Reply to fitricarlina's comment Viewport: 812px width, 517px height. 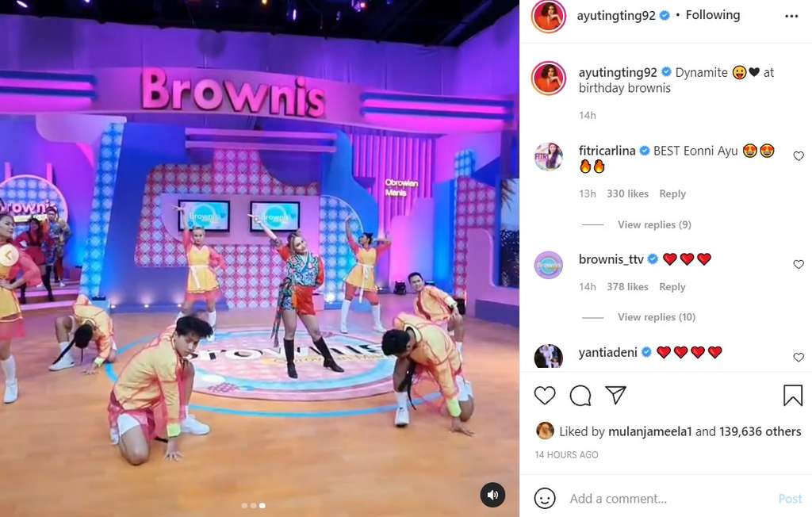pyautogui.click(x=672, y=193)
